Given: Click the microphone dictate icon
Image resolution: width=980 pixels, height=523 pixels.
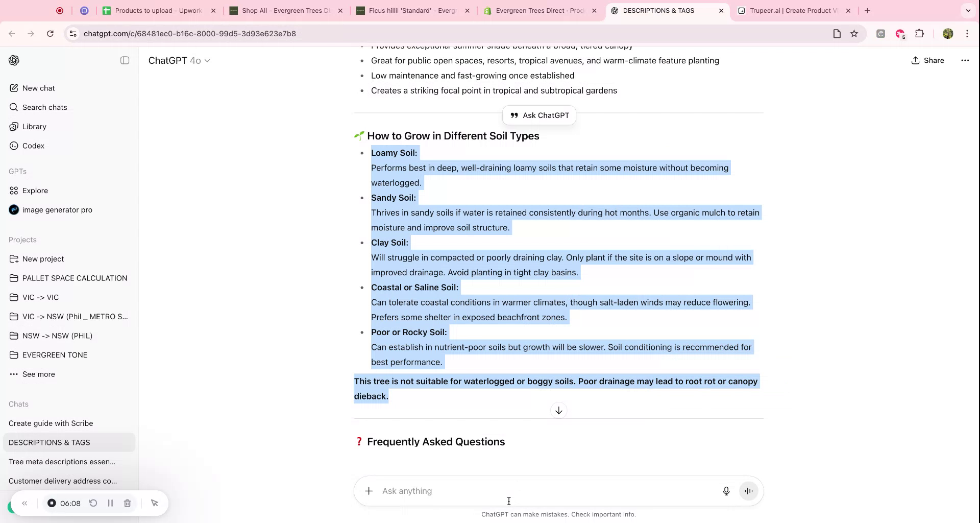Looking at the screenshot, I should [726, 491].
